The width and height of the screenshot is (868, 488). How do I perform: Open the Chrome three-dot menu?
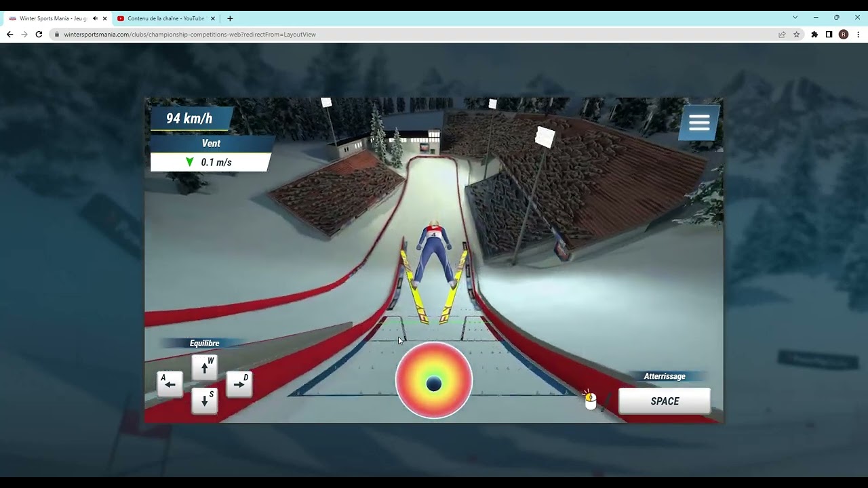[x=859, y=34]
